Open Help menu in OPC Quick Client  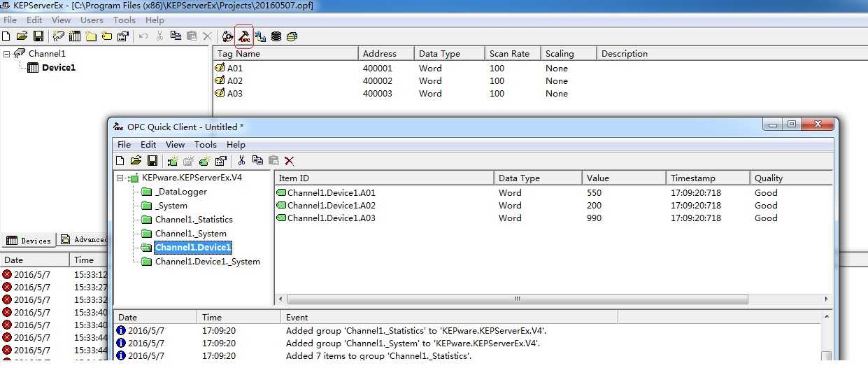coord(236,145)
